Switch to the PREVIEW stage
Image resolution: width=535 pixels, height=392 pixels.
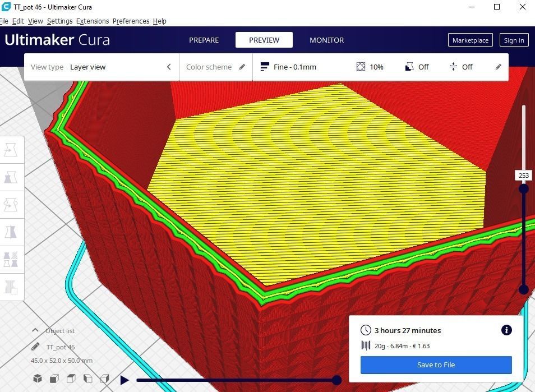[x=264, y=40]
